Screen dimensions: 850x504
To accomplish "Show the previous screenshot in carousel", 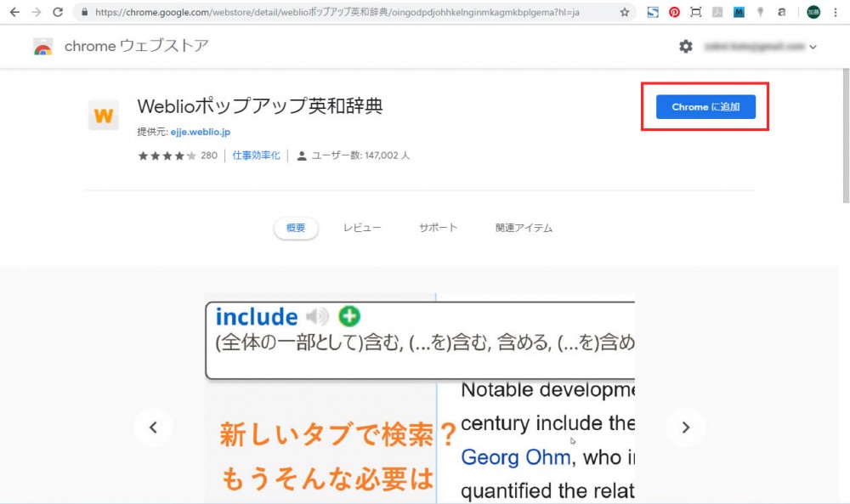I will tap(153, 427).
